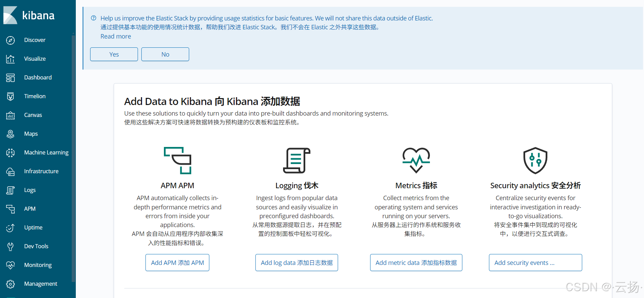The height and width of the screenshot is (298, 644).
Task: Open the Monitoring heartbeat icon
Action: [11, 265]
